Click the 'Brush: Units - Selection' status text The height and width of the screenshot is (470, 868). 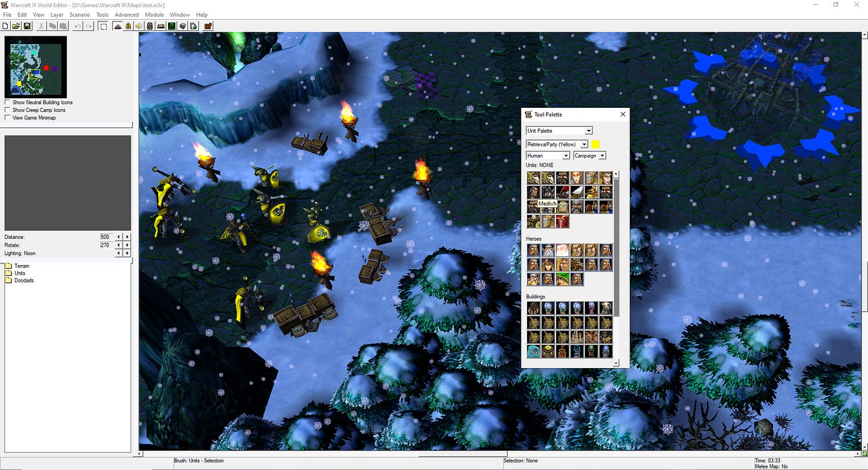click(x=199, y=460)
